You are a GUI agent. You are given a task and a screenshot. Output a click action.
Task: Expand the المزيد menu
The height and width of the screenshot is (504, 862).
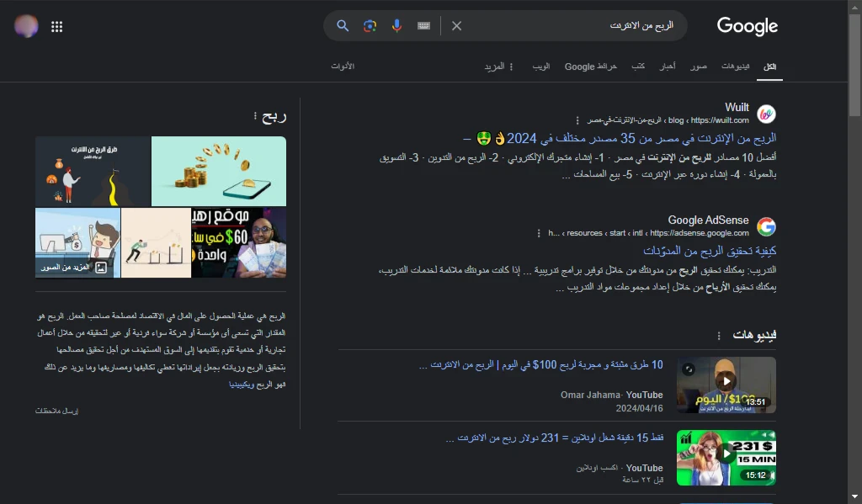tap(498, 66)
